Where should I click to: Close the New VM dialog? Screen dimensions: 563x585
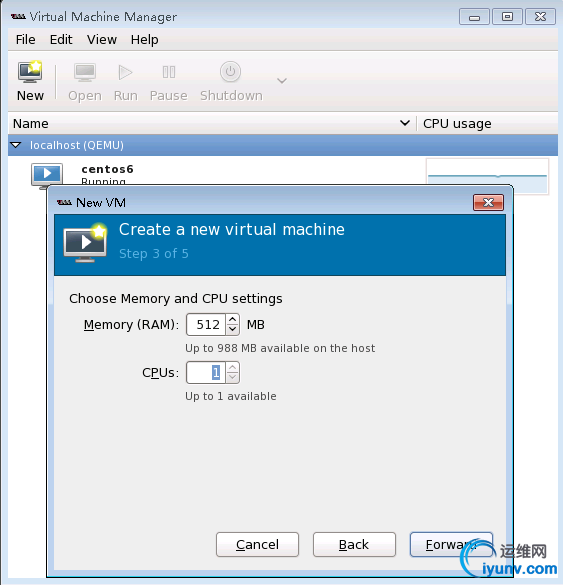pos(488,203)
